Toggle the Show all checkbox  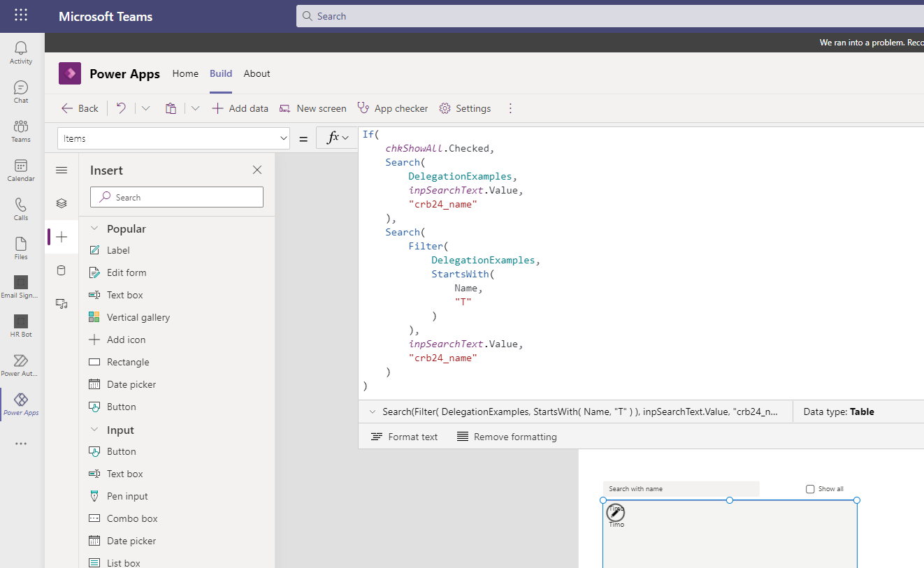[x=810, y=489]
